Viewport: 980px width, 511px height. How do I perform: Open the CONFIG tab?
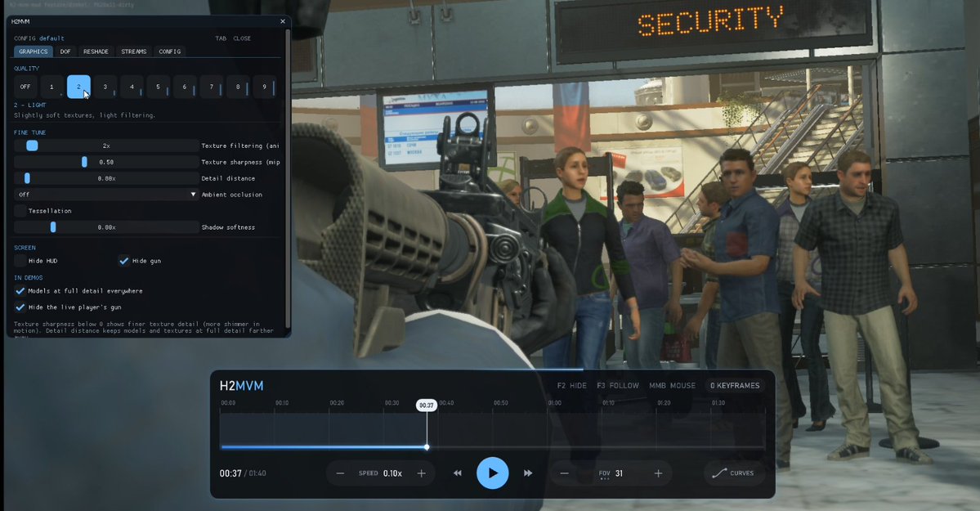[x=169, y=52]
